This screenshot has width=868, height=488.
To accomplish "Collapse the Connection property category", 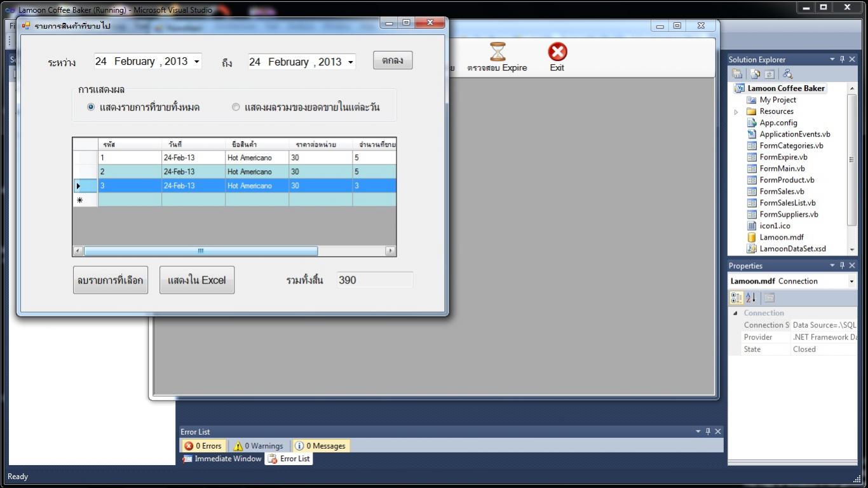I will coord(736,313).
